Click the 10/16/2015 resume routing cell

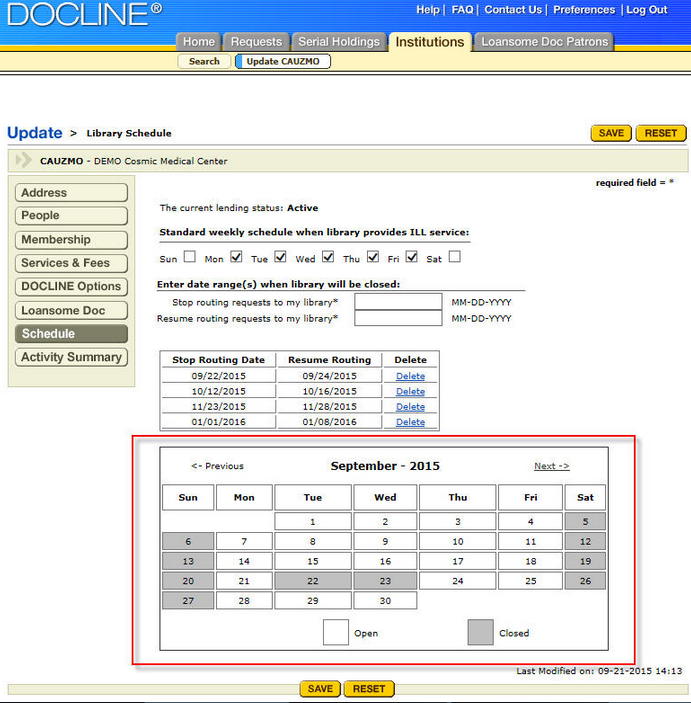(330, 391)
